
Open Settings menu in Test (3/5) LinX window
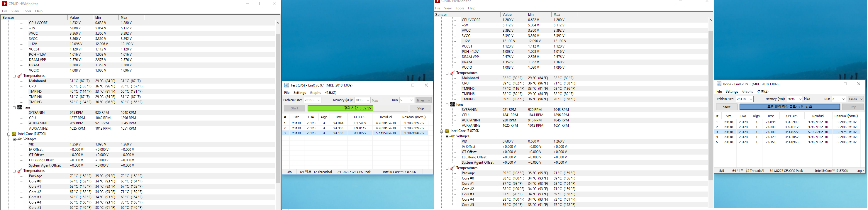pos(300,93)
